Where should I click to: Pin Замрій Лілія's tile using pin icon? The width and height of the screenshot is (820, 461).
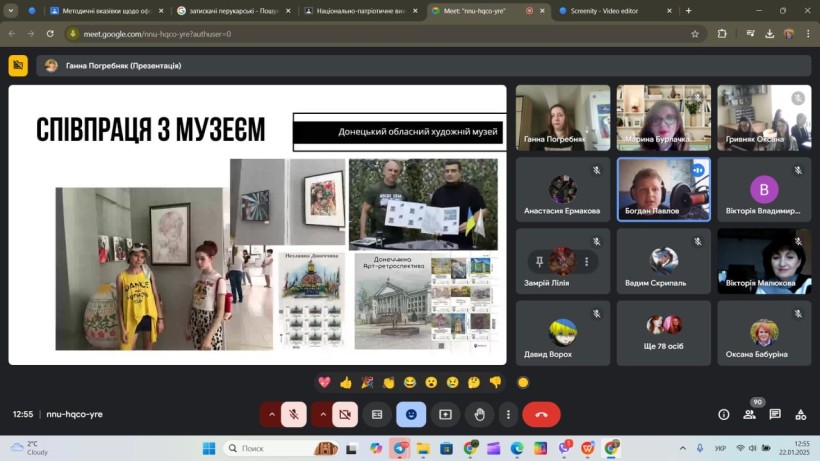click(x=541, y=261)
